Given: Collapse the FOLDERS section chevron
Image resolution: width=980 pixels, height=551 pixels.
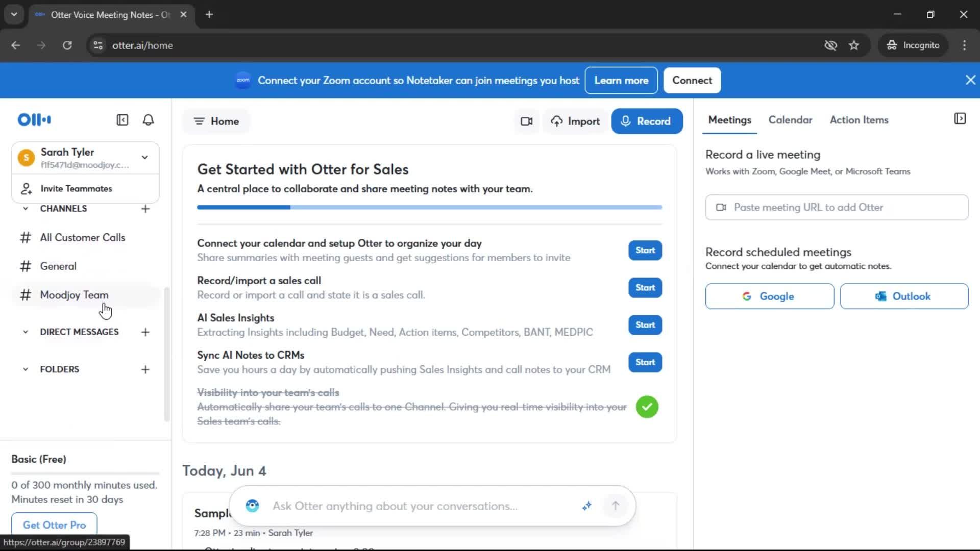Looking at the screenshot, I should pos(26,369).
